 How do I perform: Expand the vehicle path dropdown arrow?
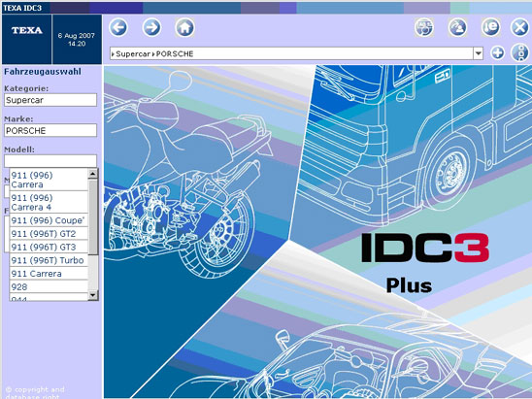point(478,53)
